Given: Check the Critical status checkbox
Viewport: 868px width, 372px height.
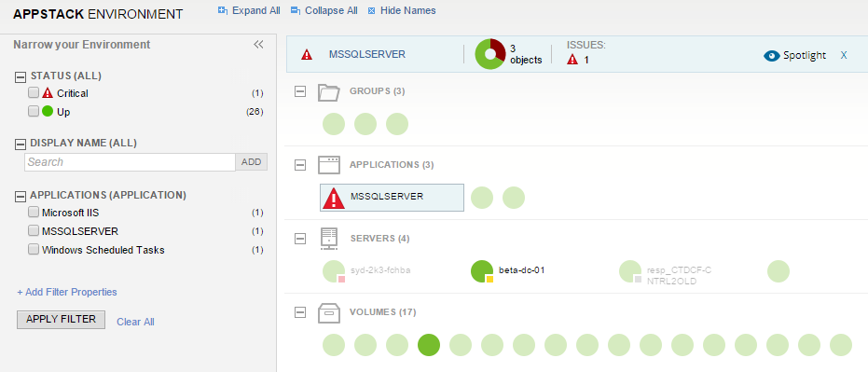Looking at the screenshot, I should (x=34, y=92).
